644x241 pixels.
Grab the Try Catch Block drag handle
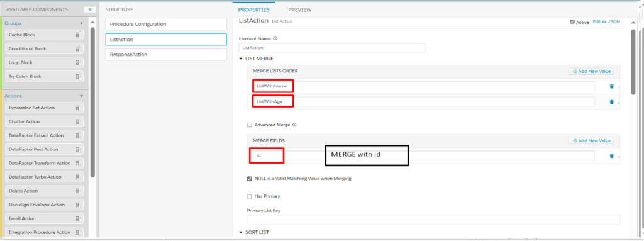click(77, 77)
